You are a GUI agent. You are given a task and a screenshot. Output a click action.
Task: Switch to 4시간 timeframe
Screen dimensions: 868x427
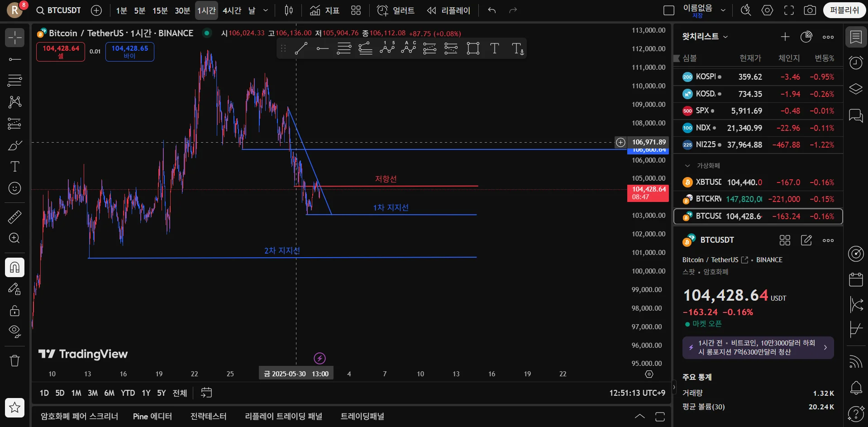(232, 10)
